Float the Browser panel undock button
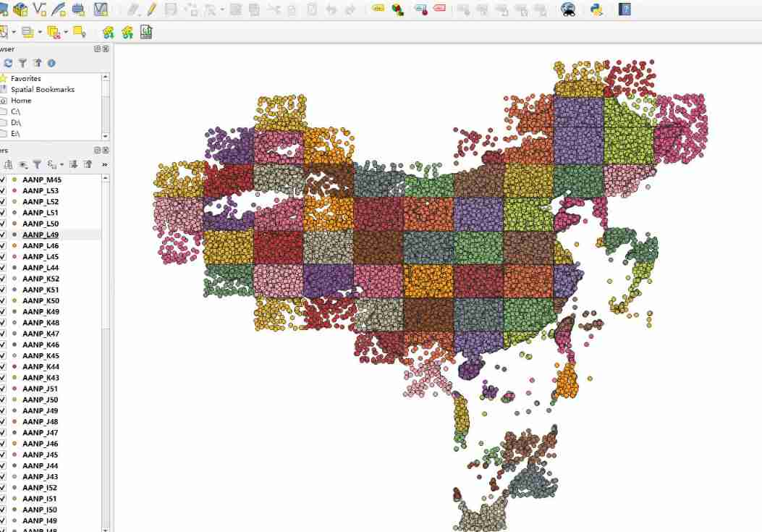 pos(97,48)
